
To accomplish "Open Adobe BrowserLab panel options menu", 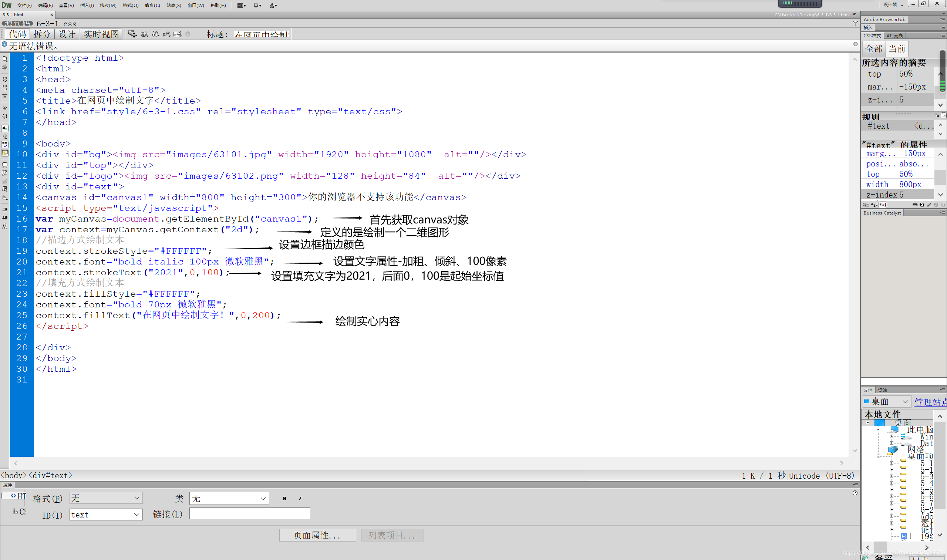I will pos(942,19).
